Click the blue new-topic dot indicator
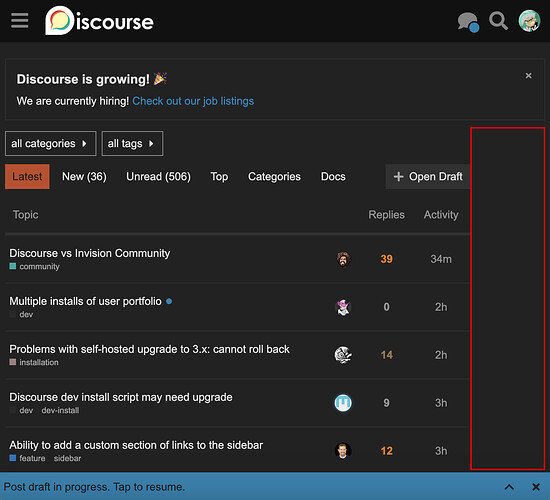This screenshot has width=550, height=500. pos(169,301)
